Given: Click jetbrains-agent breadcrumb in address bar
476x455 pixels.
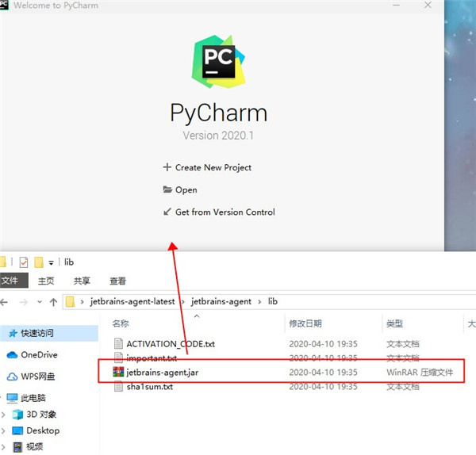Looking at the screenshot, I should coord(221,301).
